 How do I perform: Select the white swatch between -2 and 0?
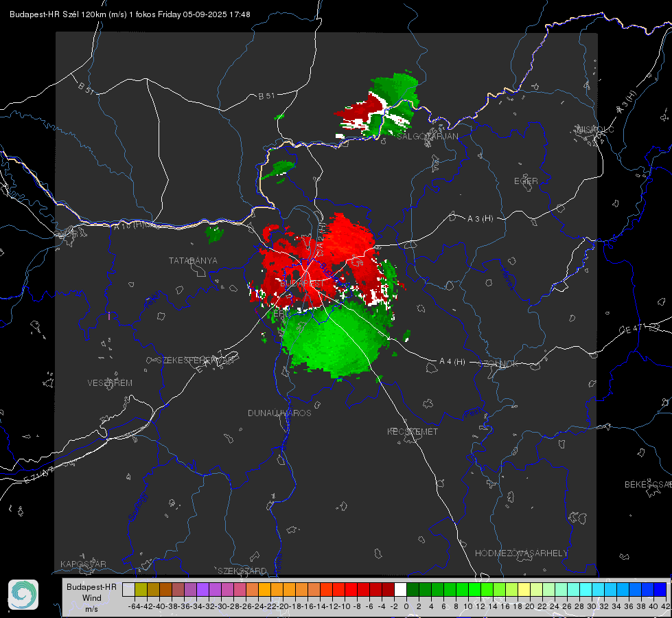coord(400,590)
